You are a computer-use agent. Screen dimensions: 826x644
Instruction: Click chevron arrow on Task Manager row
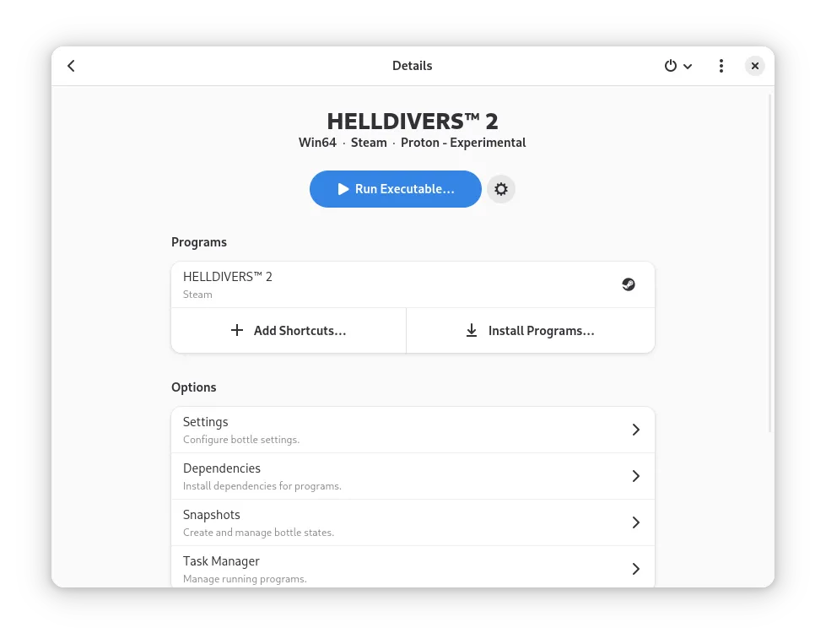(x=636, y=569)
